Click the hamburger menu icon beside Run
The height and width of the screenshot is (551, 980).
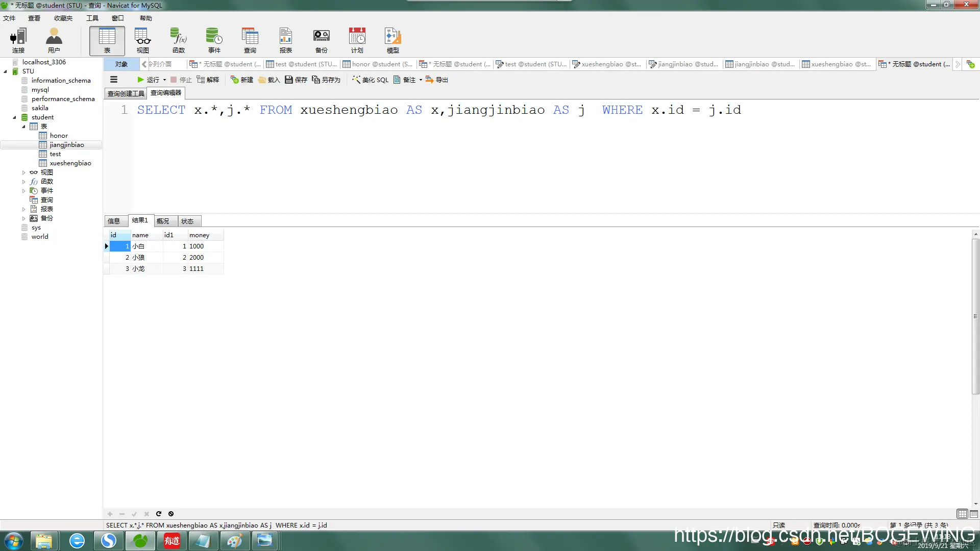tap(114, 80)
